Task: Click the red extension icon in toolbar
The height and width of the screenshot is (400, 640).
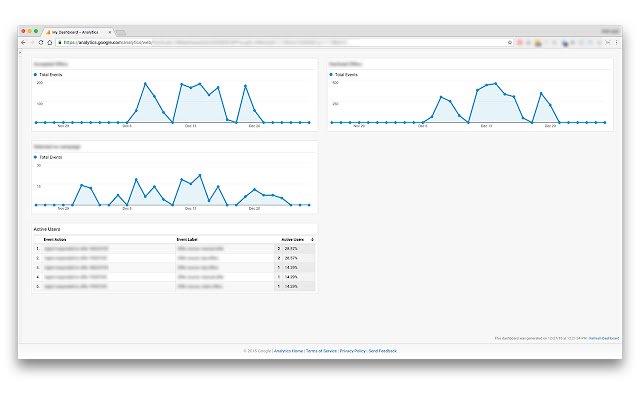Action: [x=520, y=42]
